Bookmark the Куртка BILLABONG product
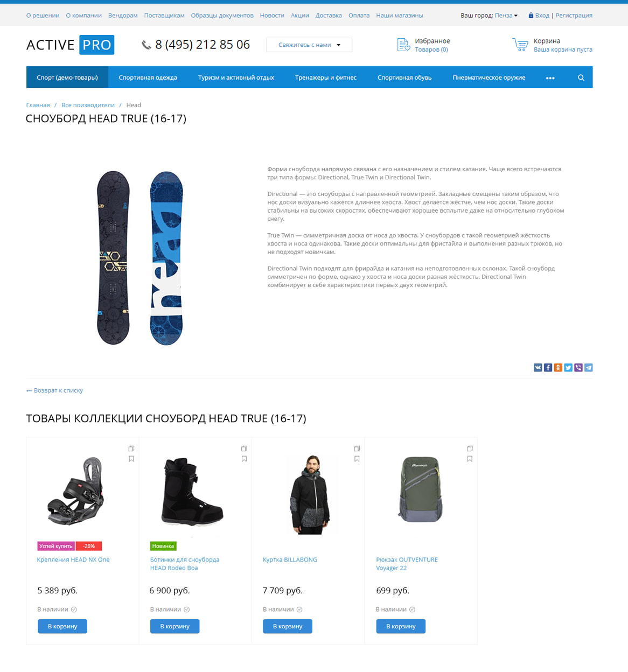This screenshot has height=672, width=628. tap(357, 459)
